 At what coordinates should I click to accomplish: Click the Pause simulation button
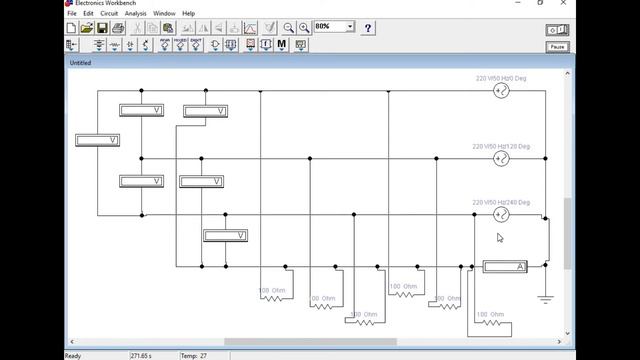558,47
